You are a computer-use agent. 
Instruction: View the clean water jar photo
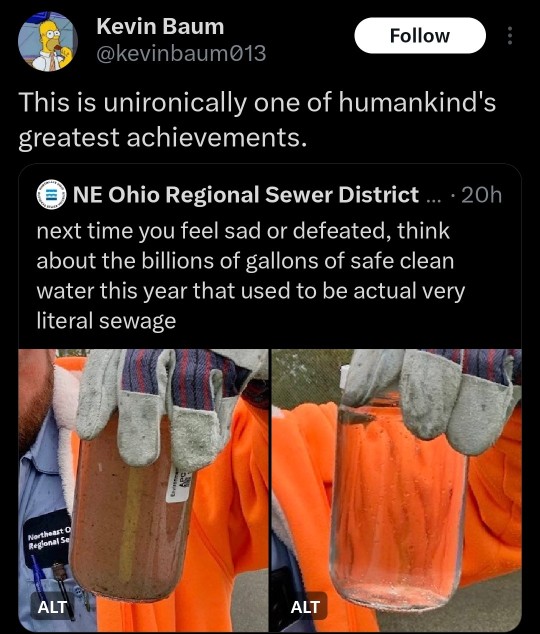coord(397,490)
